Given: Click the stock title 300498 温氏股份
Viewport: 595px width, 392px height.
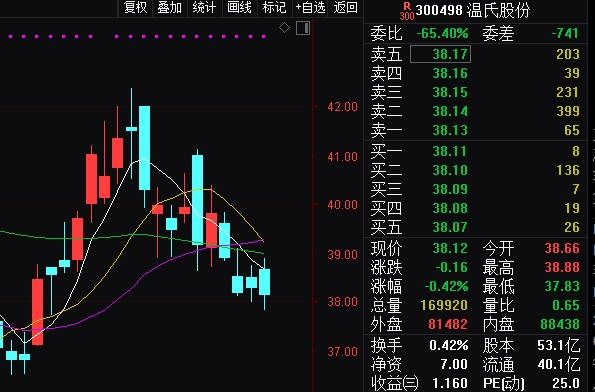Looking at the screenshot, I should tap(472, 11).
